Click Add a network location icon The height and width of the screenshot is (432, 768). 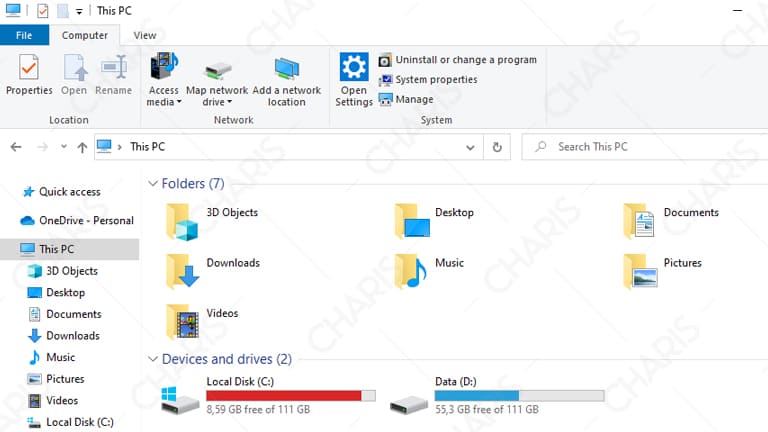pyautogui.click(x=287, y=69)
